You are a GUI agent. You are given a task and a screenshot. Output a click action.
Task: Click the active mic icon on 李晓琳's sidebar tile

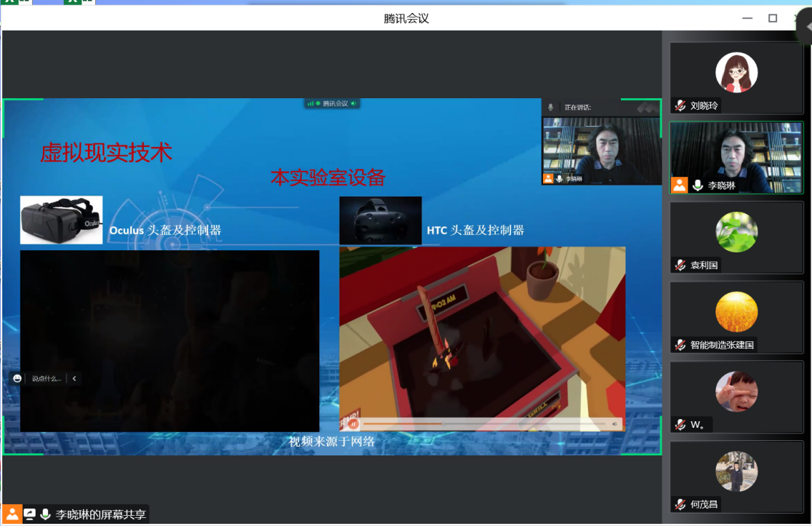(698, 185)
